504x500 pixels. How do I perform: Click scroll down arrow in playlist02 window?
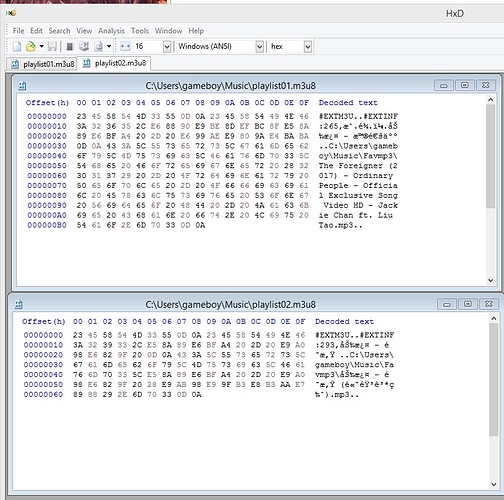tap(494, 484)
